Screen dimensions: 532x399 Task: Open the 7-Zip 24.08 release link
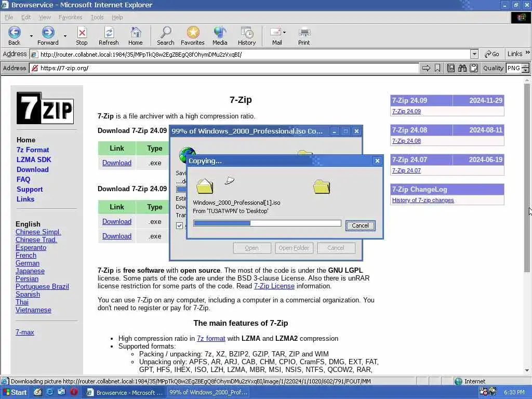click(406, 141)
